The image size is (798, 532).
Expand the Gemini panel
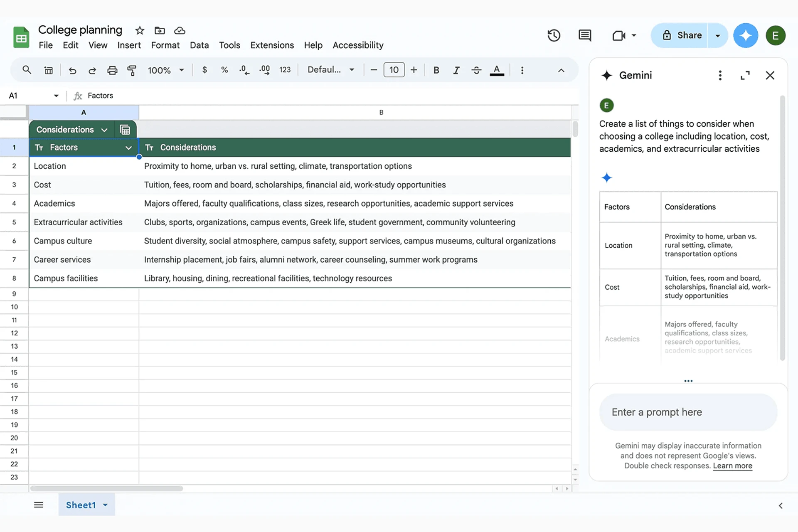tap(745, 75)
